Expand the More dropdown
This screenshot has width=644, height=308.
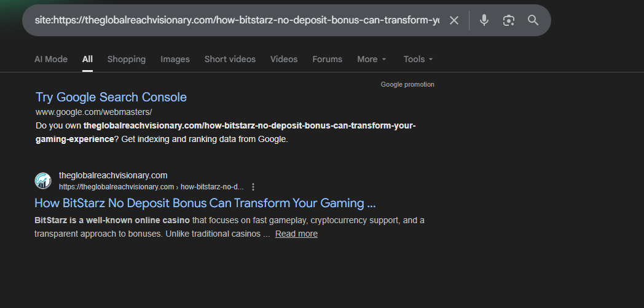(372, 59)
